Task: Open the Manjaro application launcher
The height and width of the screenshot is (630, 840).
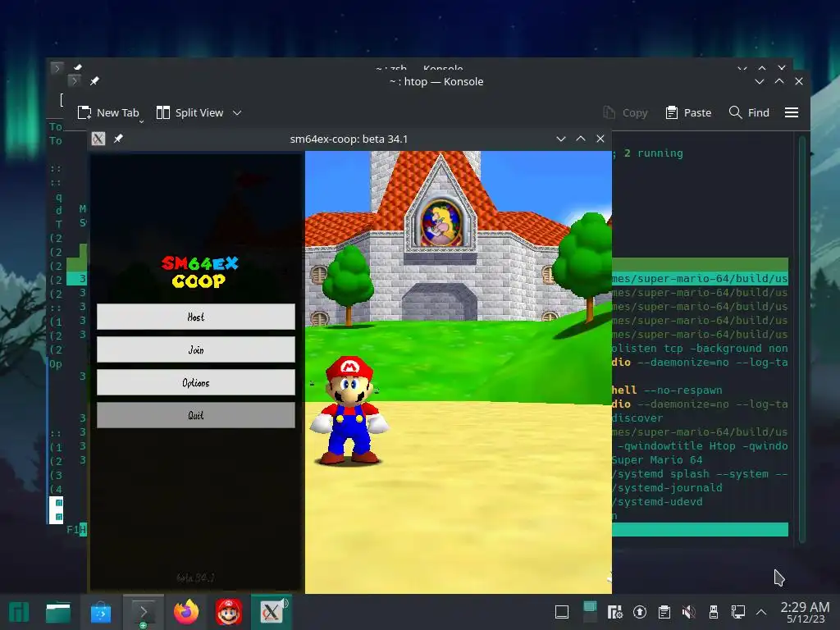Action: click(19, 612)
